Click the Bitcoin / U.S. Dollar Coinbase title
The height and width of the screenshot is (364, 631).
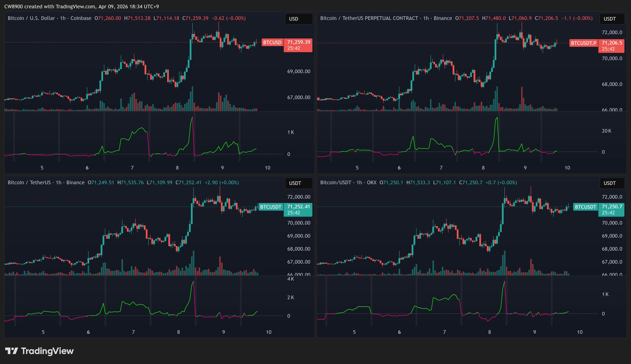point(49,18)
